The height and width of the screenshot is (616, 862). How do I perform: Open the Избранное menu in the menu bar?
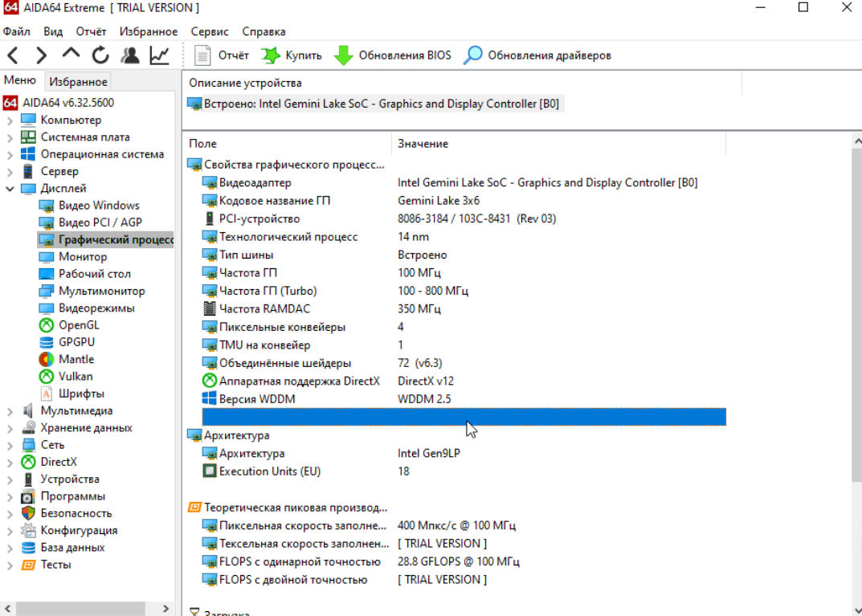(149, 31)
